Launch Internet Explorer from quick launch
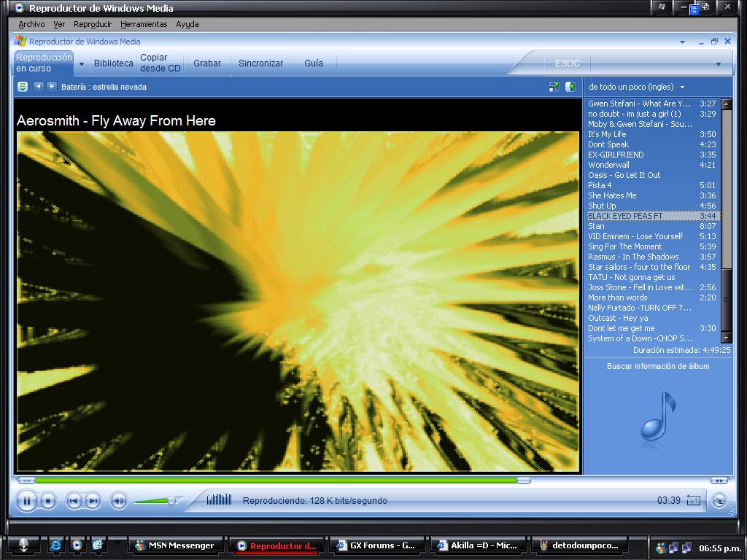This screenshot has height=560, width=747. coord(55,545)
